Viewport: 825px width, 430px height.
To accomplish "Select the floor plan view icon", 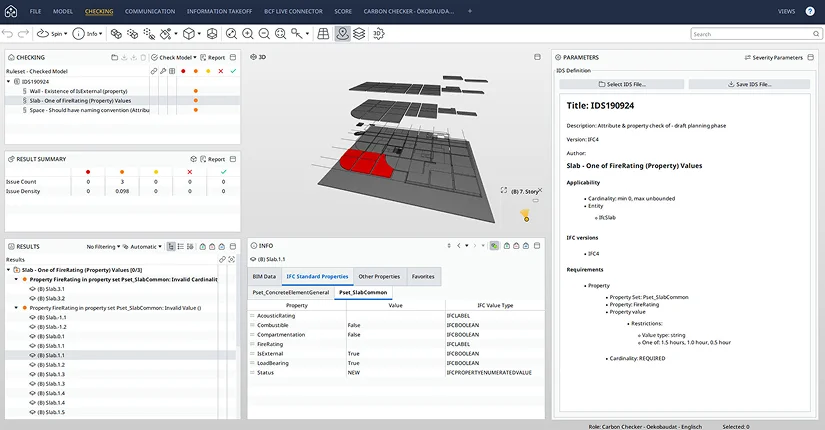I will [x=323, y=33].
